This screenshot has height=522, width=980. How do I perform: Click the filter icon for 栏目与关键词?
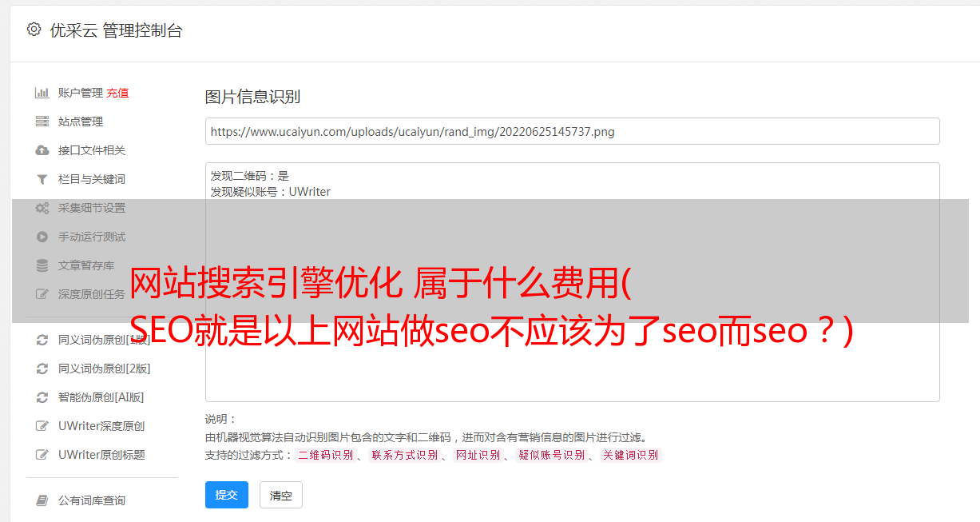coord(42,179)
